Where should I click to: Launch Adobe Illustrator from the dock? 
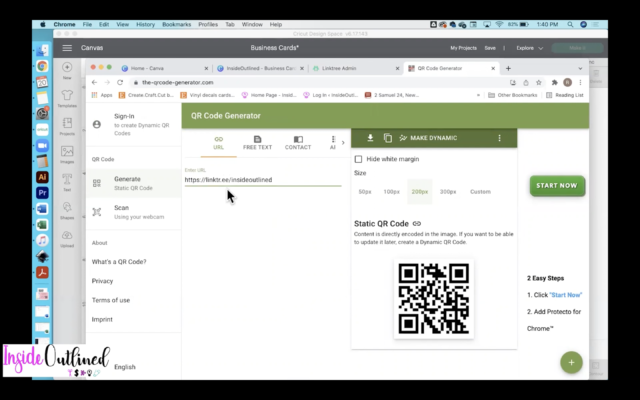pos(43,177)
